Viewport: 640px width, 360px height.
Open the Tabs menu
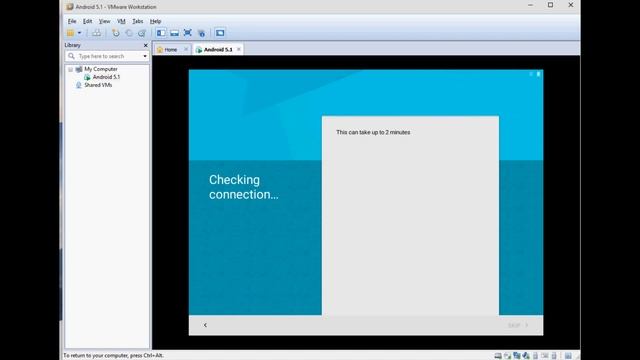click(138, 21)
